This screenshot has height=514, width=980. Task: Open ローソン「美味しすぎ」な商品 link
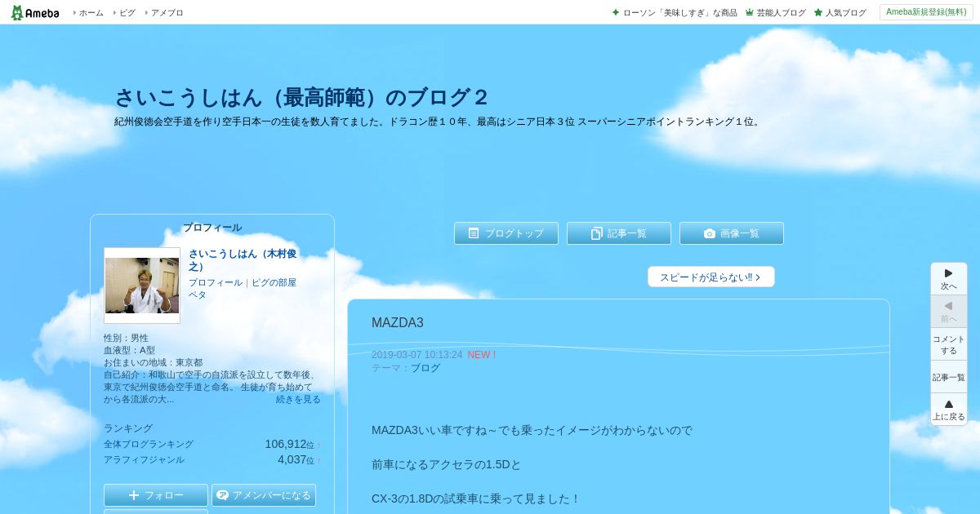[679, 13]
